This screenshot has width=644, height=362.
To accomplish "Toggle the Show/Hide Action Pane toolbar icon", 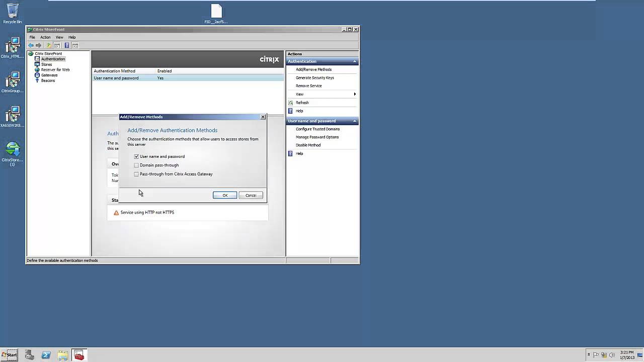I will pos(75,45).
